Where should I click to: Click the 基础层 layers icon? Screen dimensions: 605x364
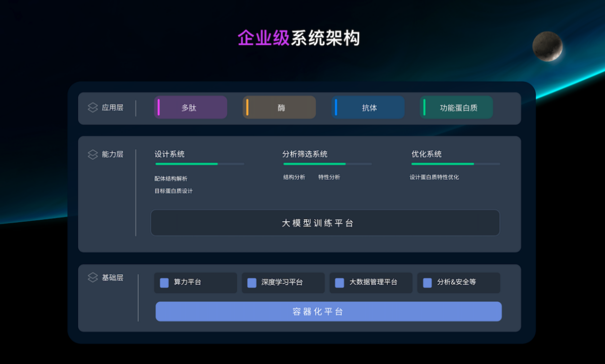click(x=93, y=278)
